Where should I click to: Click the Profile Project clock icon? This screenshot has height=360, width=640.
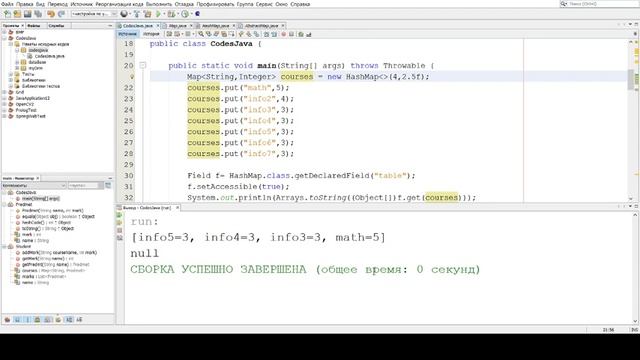(x=185, y=14)
